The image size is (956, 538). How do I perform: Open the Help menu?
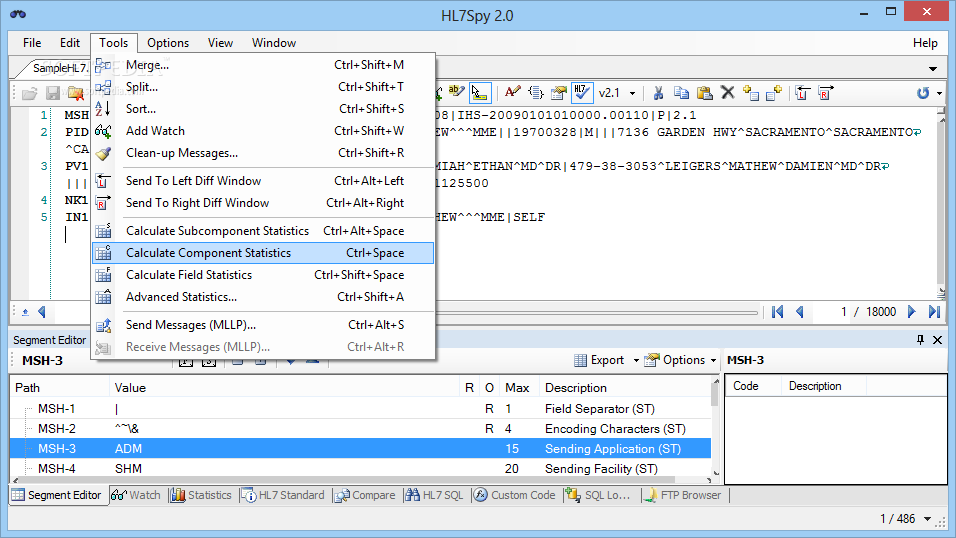click(925, 43)
